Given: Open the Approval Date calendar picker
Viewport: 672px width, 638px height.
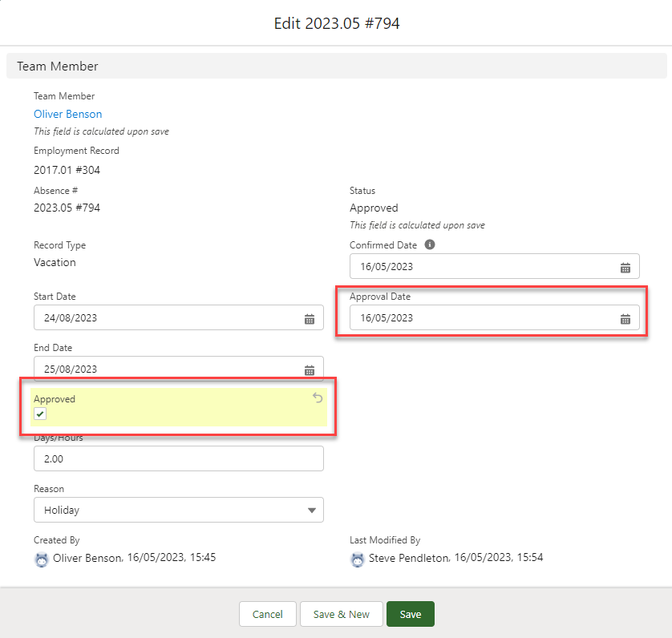Looking at the screenshot, I should pos(625,318).
